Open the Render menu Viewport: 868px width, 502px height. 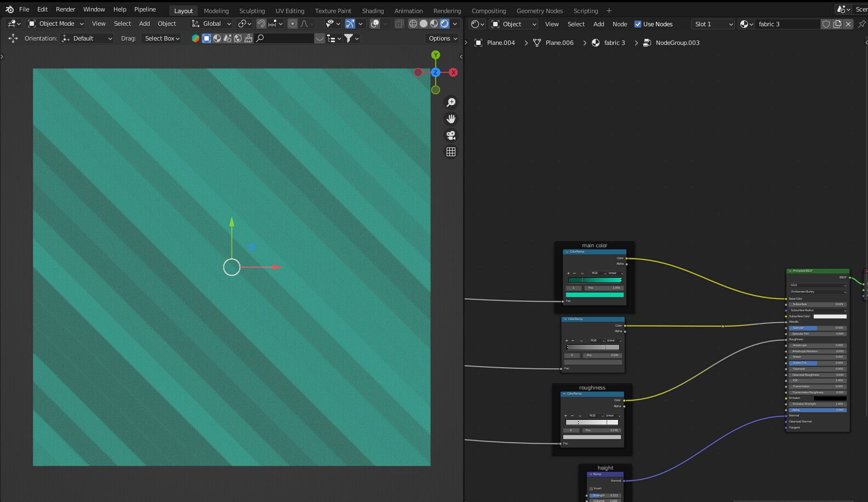(65, 9)
